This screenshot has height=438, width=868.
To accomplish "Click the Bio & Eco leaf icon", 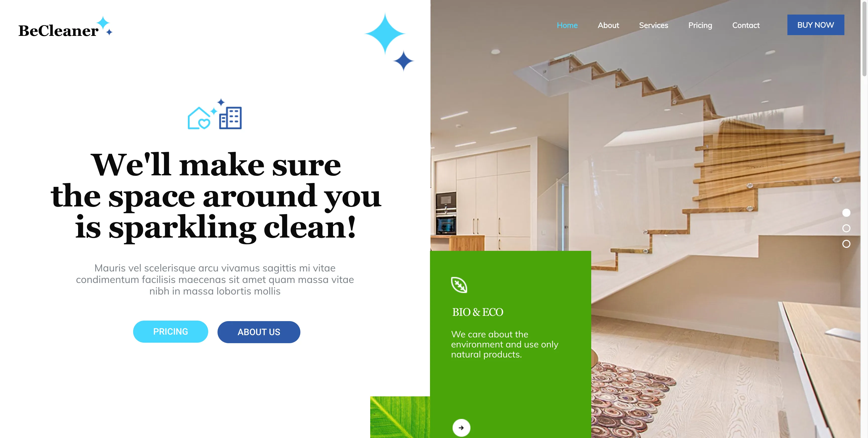I will click(x=459, y=285).
